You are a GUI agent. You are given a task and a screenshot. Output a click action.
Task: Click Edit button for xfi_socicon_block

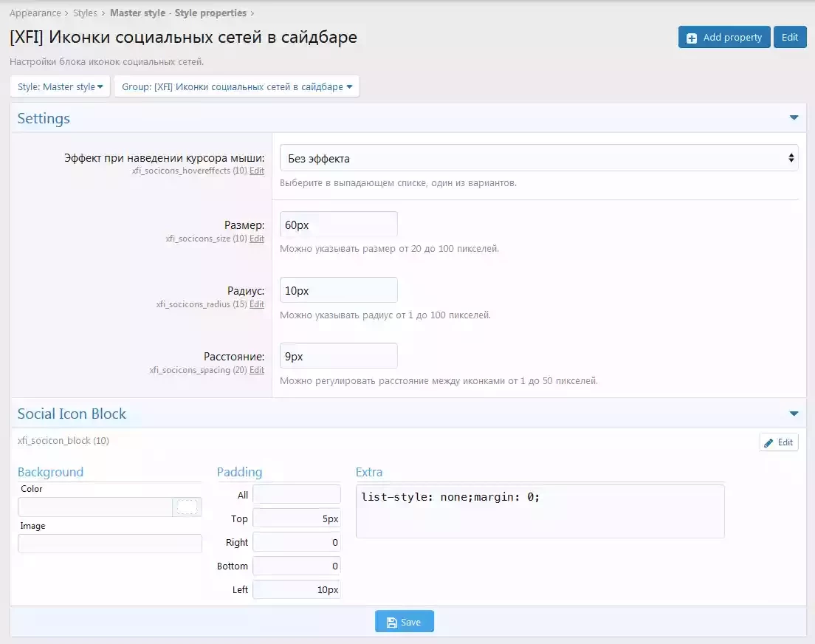[779, 442]
